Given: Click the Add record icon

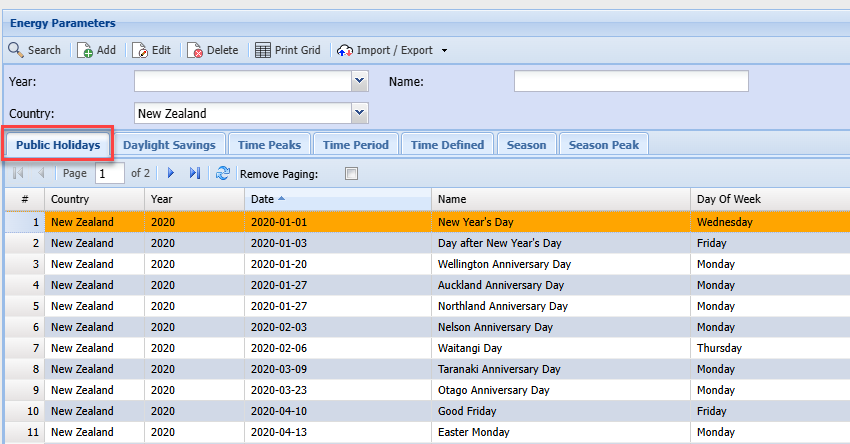Looking at the screenshot, I should tap(86, 50).
